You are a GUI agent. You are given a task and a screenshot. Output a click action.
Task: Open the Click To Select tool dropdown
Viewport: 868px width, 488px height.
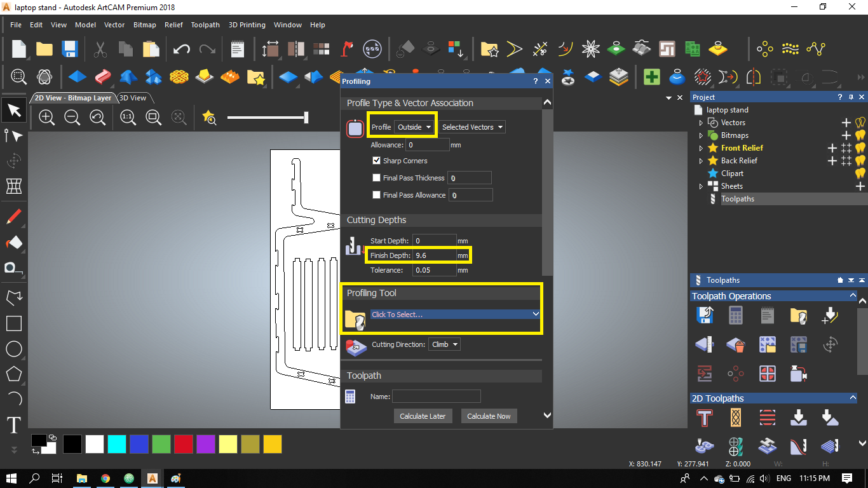click(455, 314)
